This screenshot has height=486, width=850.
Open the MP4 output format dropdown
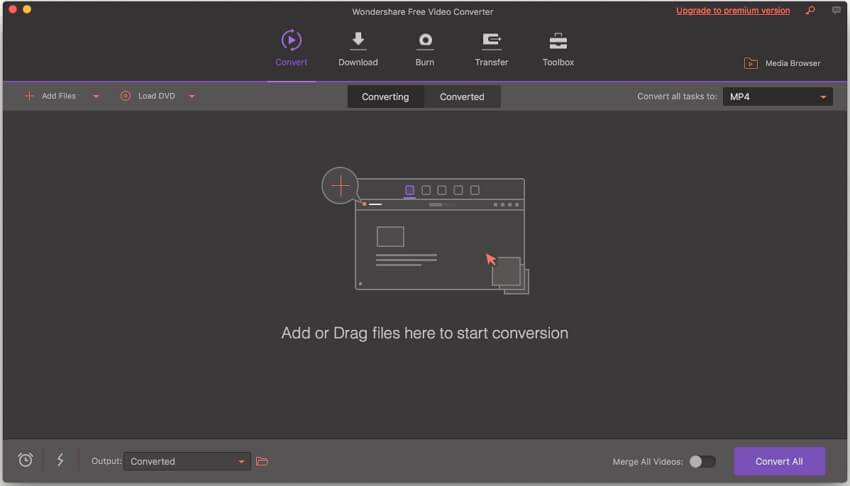777,97
